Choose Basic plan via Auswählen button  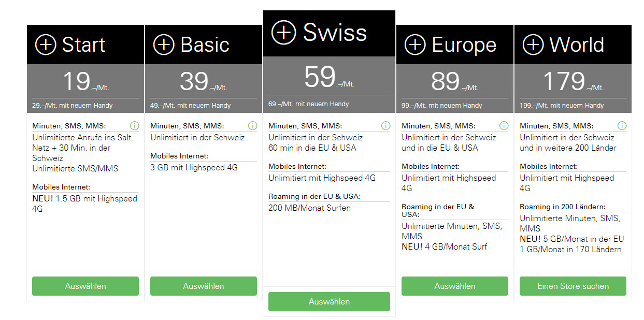(x=204, y=286)
